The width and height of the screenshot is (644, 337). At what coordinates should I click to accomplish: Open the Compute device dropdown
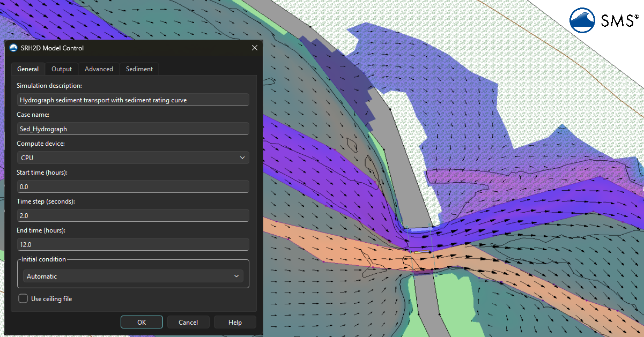133,158
